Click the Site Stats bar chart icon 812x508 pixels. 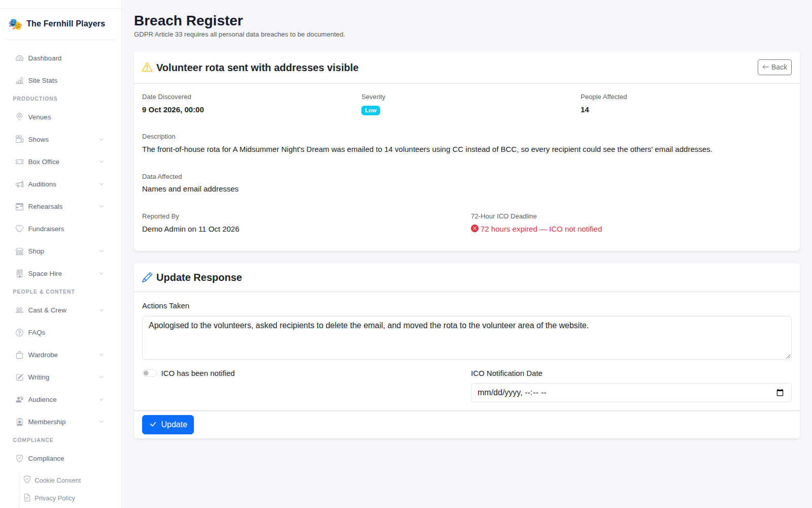(x=19, y=81)
